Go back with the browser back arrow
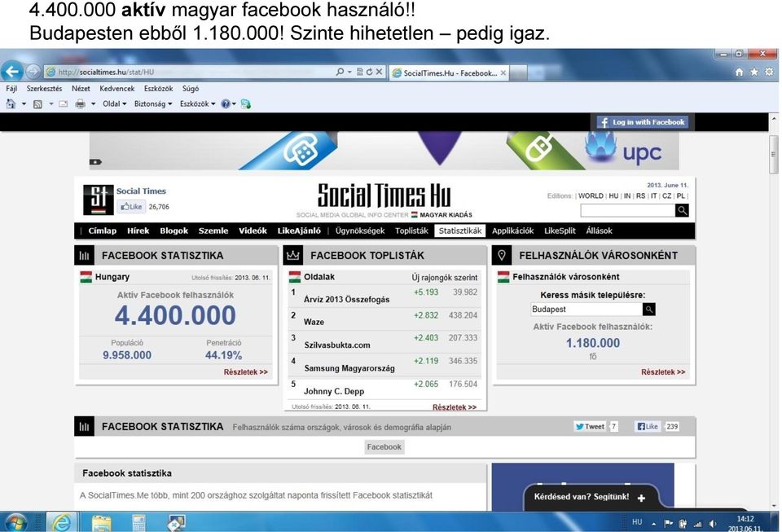Image resolution: width=782 pixels, height=532 pixels. tap(12, 72)
